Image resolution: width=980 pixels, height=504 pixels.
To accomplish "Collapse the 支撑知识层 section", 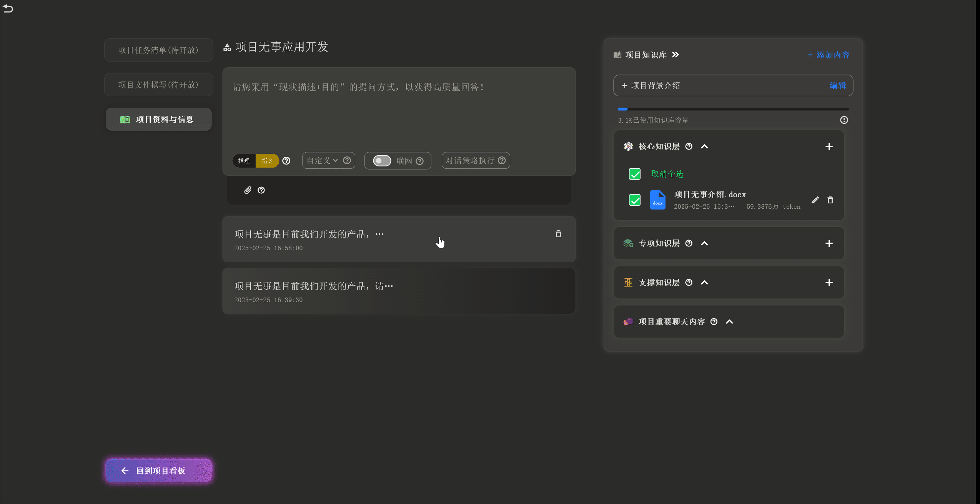I will click(704, 283).
